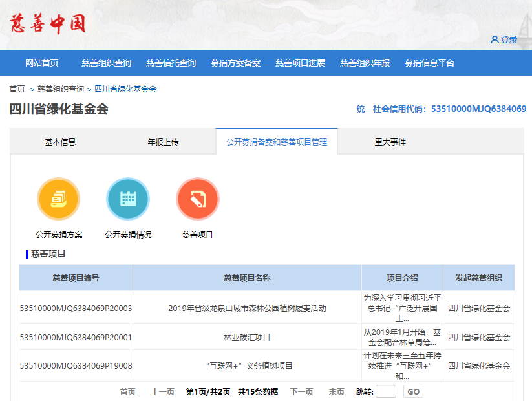Click 上一页 previous page
Screen dimensions: 532x401
[x=163, y=391]
